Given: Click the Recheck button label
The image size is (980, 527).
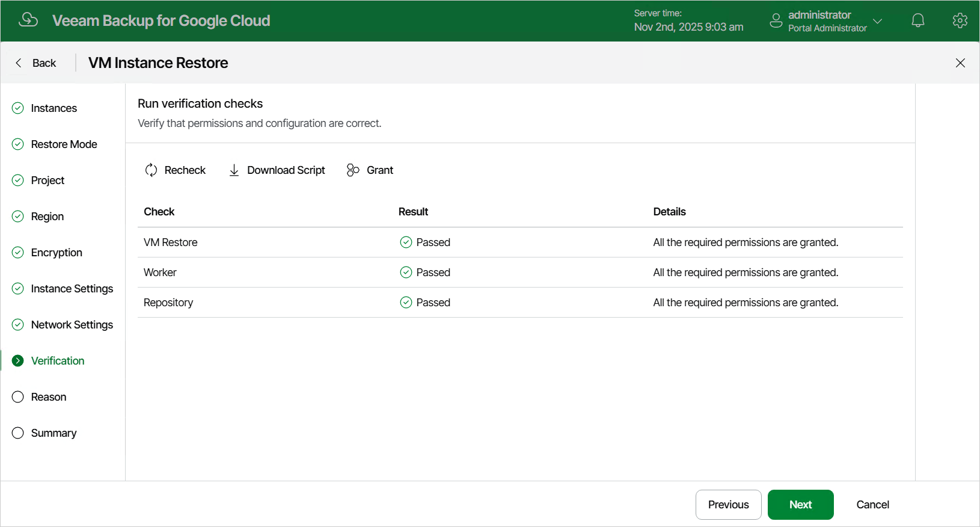Looking at the screenshot, I should click(x=185, y=170).
